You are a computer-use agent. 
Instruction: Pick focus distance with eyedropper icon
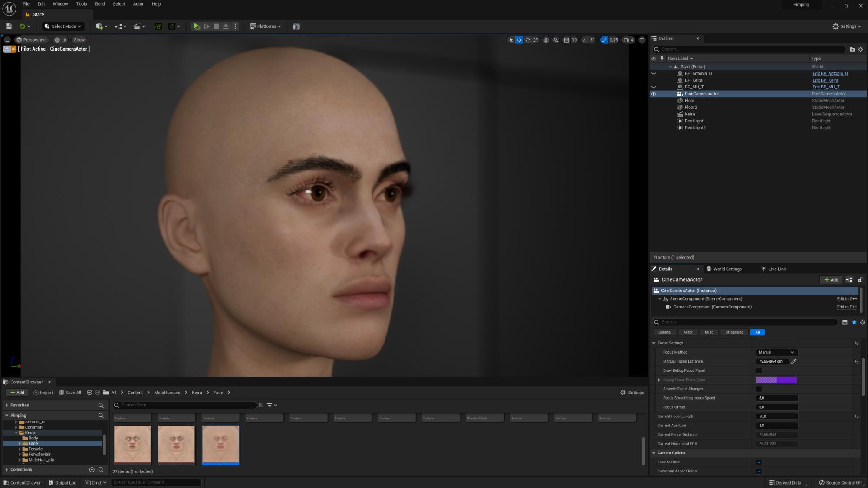pyautogui.click(x=794, y=361)
